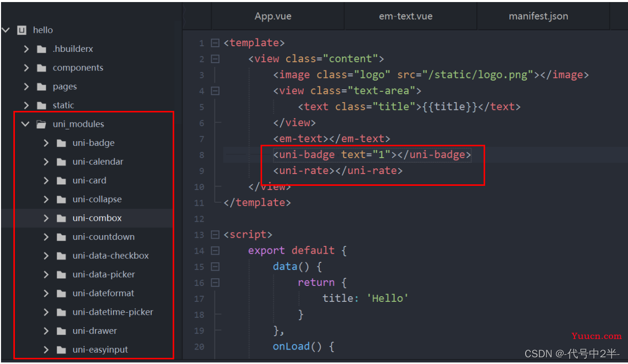Click the components folder icon
Image resolution: width=628 pixels, height=364 pixels.
click(42, 68)
